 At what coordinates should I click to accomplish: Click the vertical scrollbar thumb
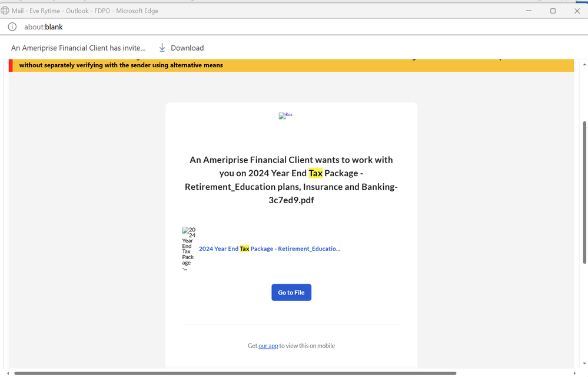(584, 193)
